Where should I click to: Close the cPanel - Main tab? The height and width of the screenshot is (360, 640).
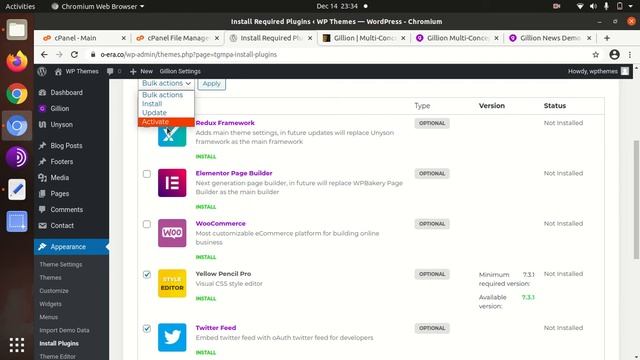[x=124, y=38]
